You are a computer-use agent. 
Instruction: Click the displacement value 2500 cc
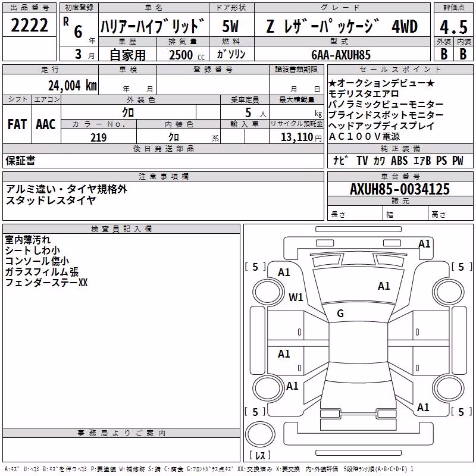pos(187,55)
